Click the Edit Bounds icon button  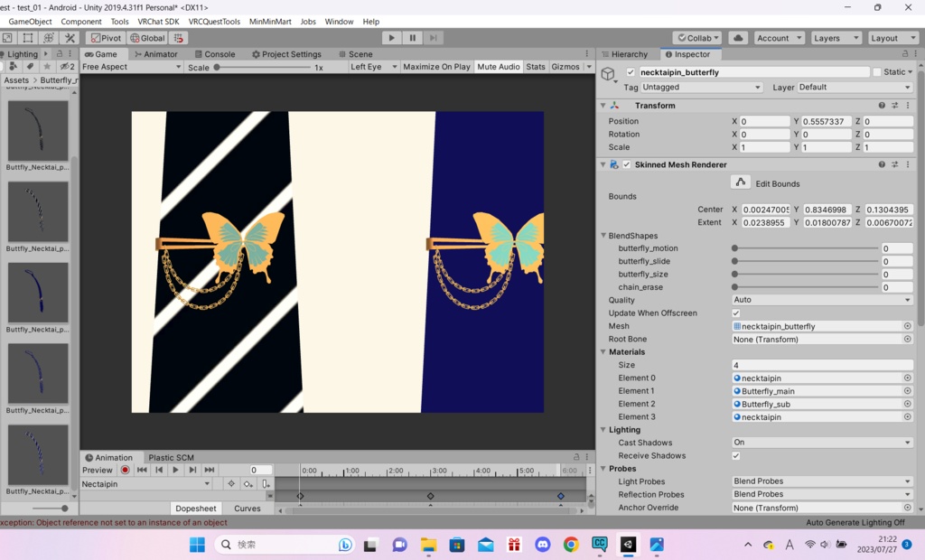[x=741, y=182]
